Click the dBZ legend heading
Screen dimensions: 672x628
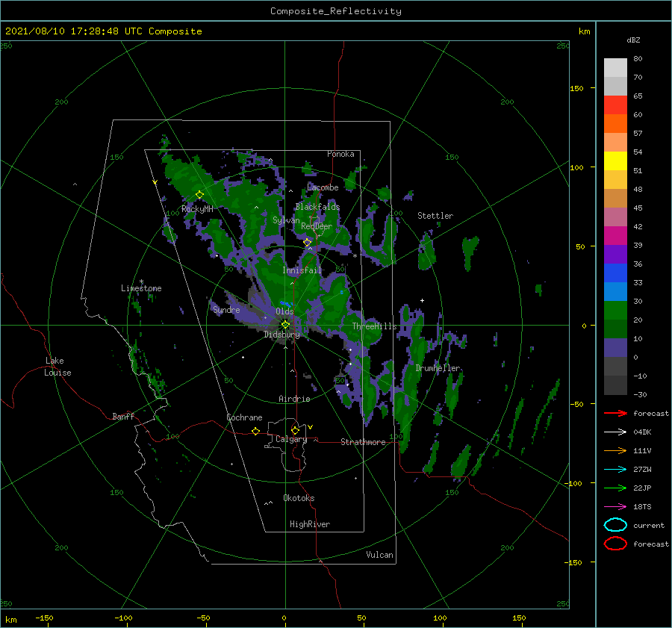click(633, 40)
